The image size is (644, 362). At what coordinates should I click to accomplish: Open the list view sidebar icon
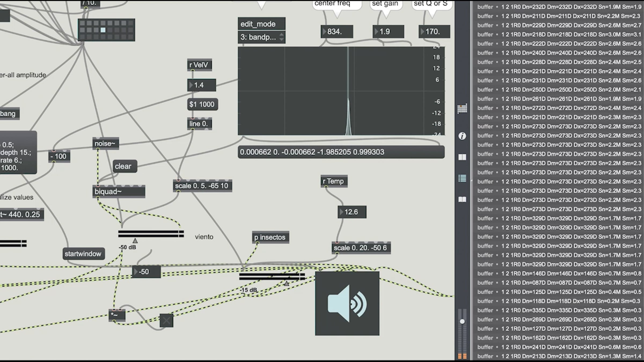(x=462, y=178)
